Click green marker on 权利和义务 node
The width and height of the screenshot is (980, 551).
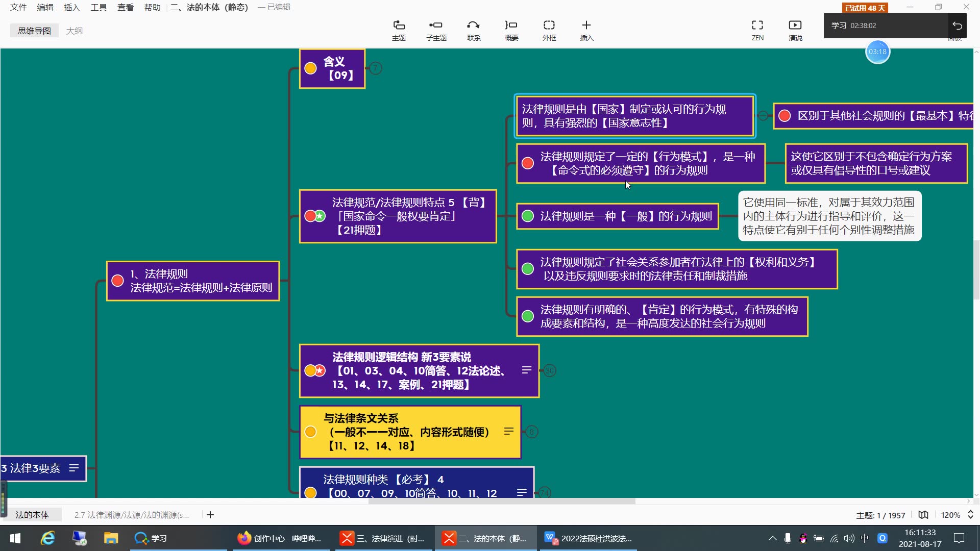coord(528,269)
